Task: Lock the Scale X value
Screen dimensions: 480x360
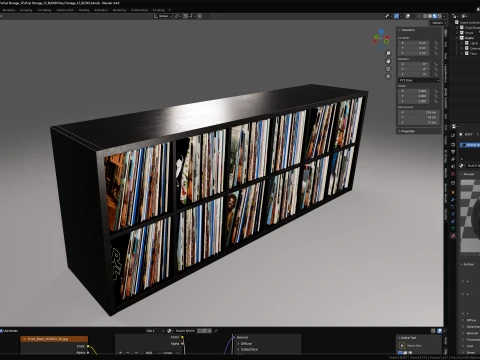Action: pyautogui.click(x=436, y=91)
